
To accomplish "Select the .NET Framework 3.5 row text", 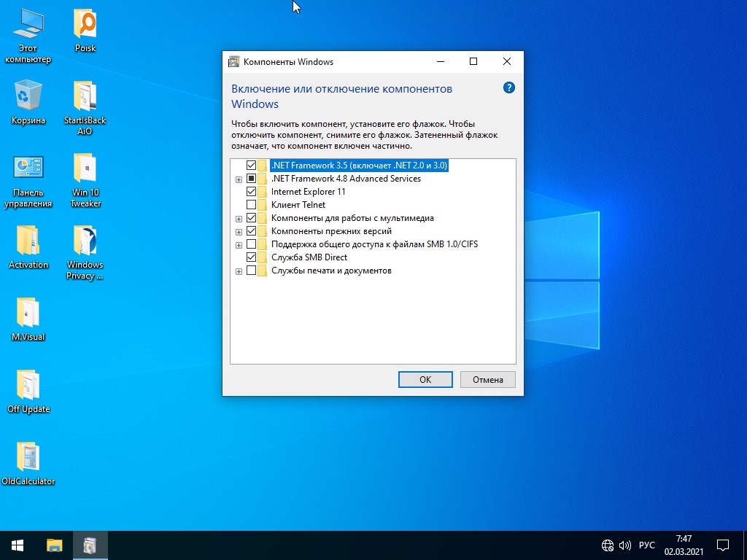I will click(x=359, y=166).
